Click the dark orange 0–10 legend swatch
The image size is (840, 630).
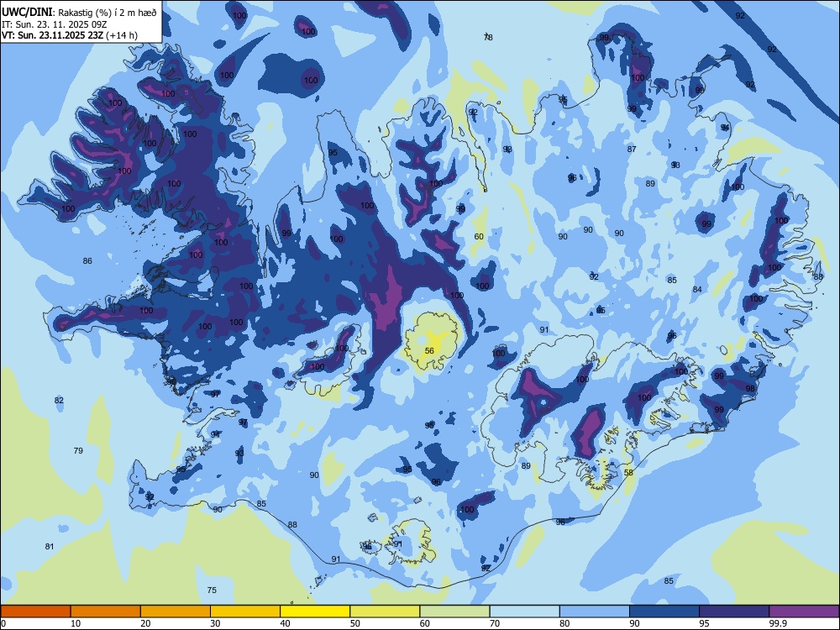tap(35, 612)
